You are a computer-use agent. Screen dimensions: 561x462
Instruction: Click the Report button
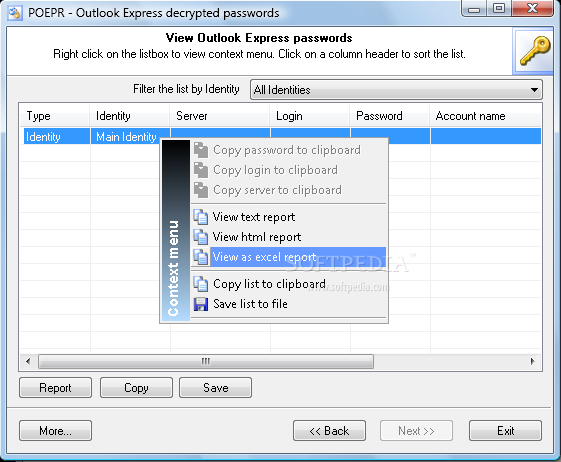(55, 388)
